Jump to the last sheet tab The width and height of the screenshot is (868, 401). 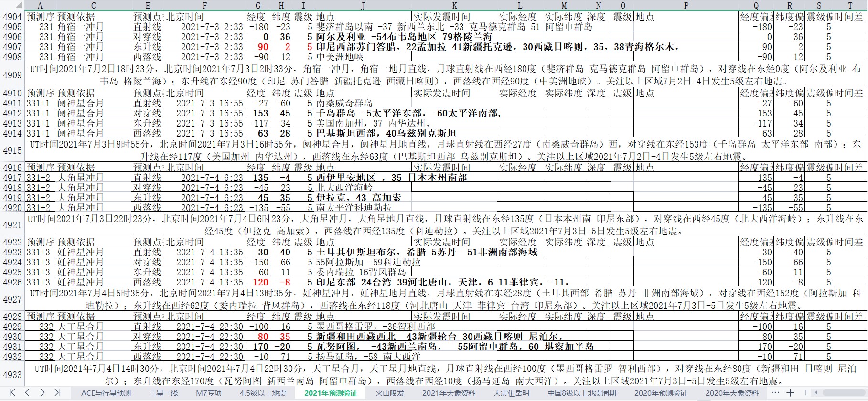click(57, 392)
